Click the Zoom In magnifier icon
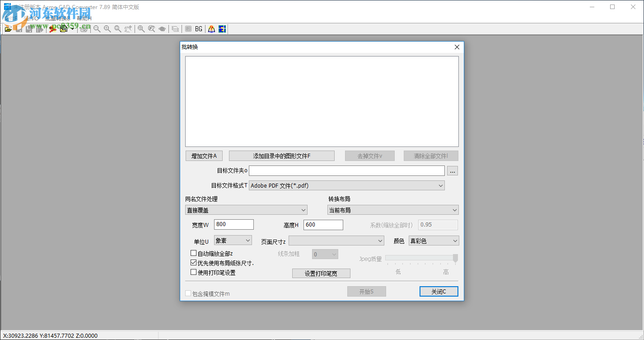Image resolution: width=644 pixels, height=340 pixels. [107, 28]
